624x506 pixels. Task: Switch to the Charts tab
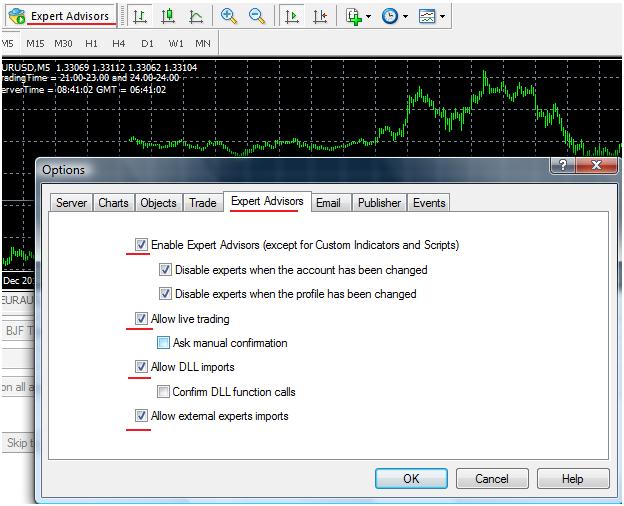click(x=113, y=203)
